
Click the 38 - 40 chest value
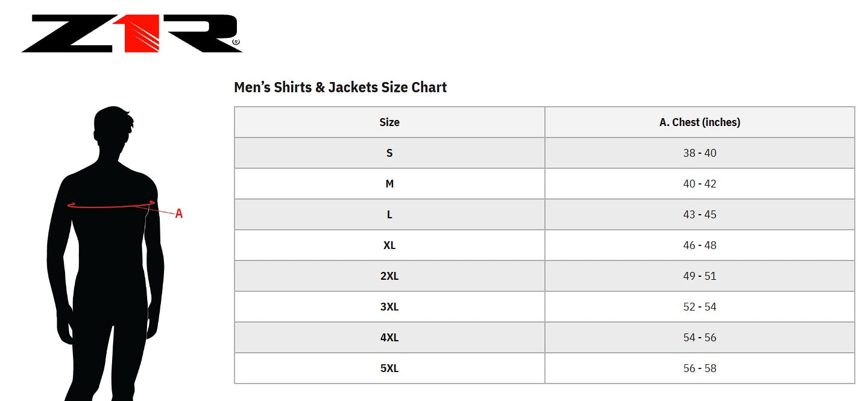[x=700, y=153]
